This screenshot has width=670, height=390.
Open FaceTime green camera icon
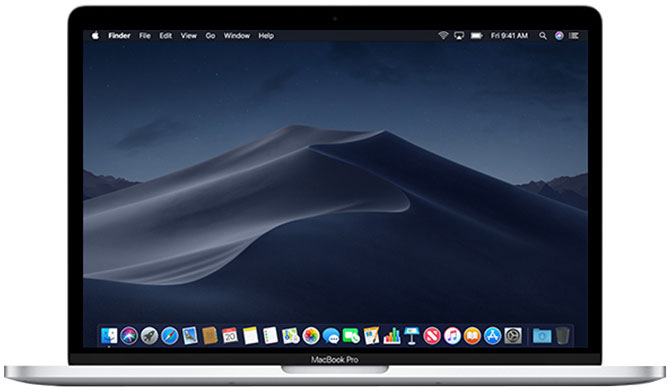351,336
